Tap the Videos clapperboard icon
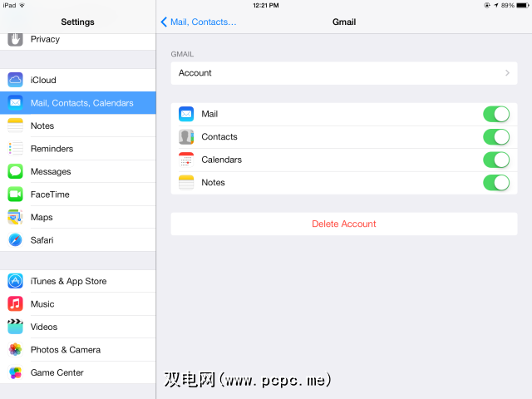 pyautogui.click(x=15, y=327)
